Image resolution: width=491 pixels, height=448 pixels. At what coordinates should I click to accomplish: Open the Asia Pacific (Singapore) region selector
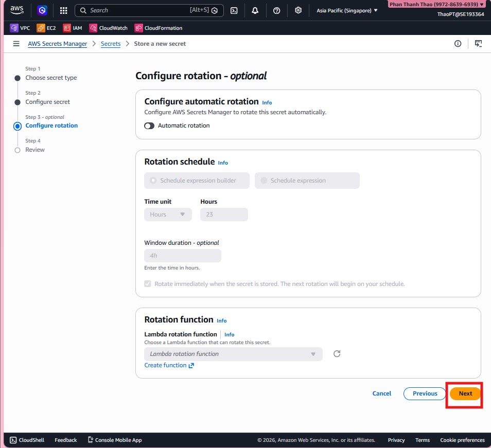[346, 10]
